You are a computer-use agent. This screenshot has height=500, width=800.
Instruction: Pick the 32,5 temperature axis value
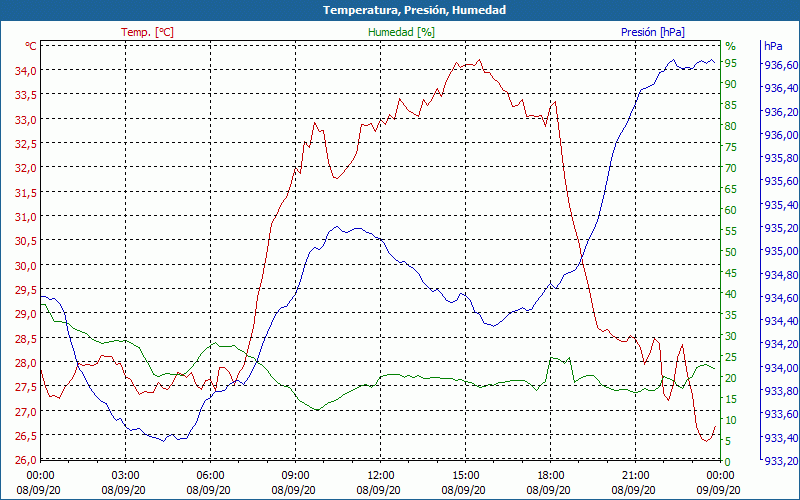click(x=26, y=144)
